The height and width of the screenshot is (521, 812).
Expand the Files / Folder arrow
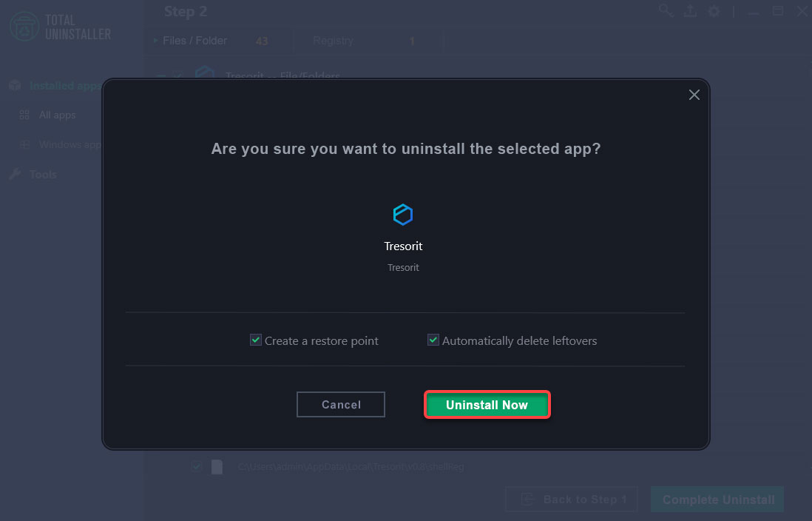(x=155, y=41)
